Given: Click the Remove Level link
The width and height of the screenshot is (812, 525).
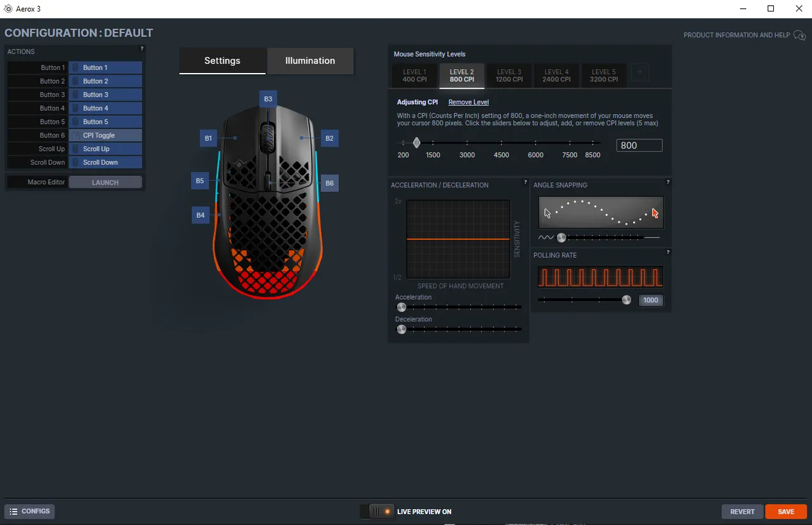Looking at the screenshot, I should click(x=468, y=102).
